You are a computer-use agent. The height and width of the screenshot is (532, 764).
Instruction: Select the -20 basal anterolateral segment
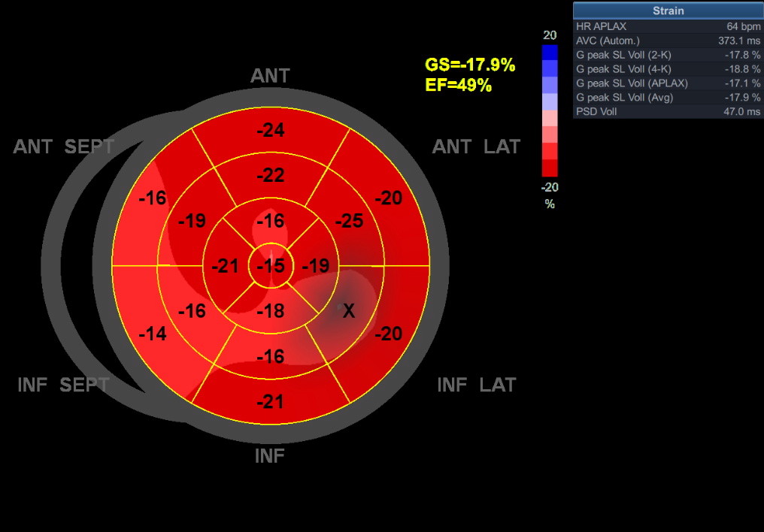point(388,198)
